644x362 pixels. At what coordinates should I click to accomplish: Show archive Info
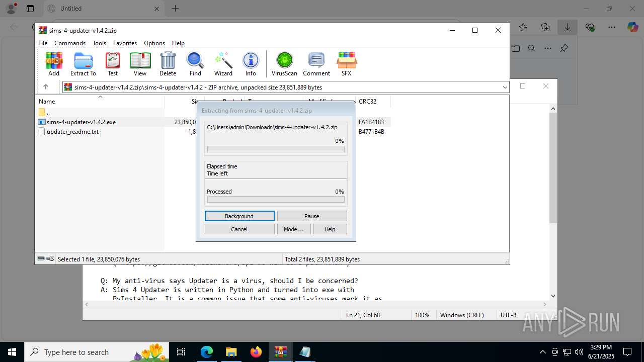coord(251,64)
